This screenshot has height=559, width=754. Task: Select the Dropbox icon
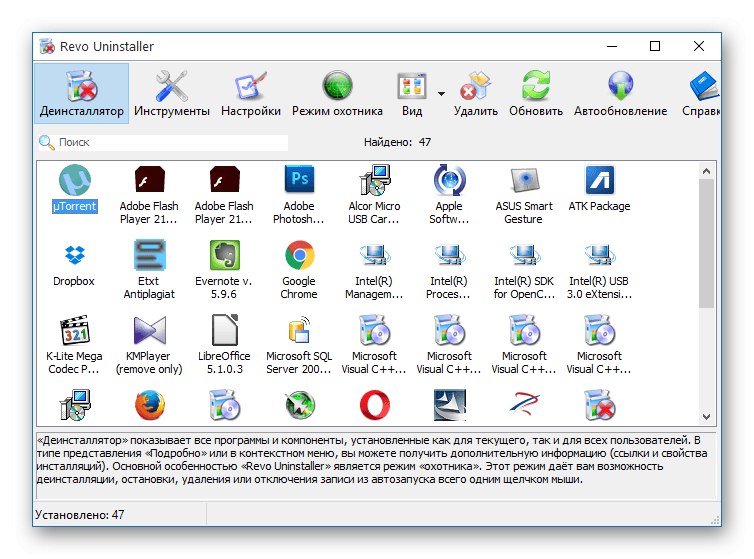click(75, 255)
